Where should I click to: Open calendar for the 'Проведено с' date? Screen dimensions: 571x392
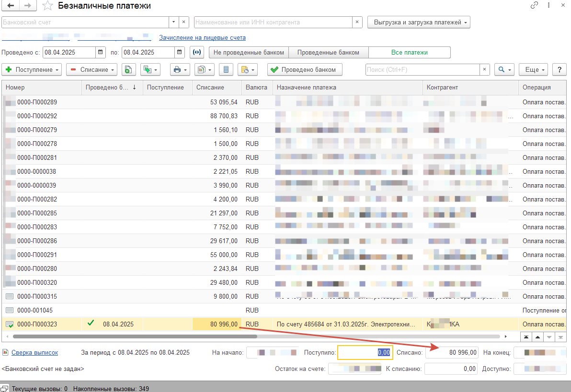coord(101,52)
